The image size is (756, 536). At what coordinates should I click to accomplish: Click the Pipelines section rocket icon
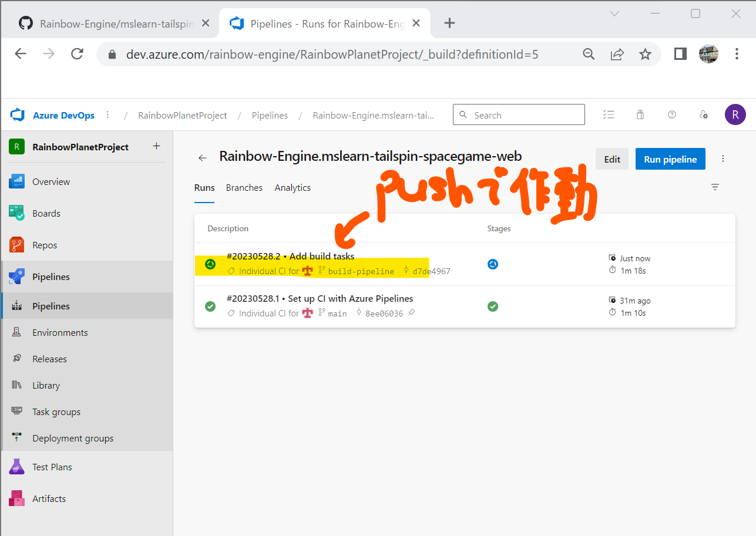coord(16,277)
